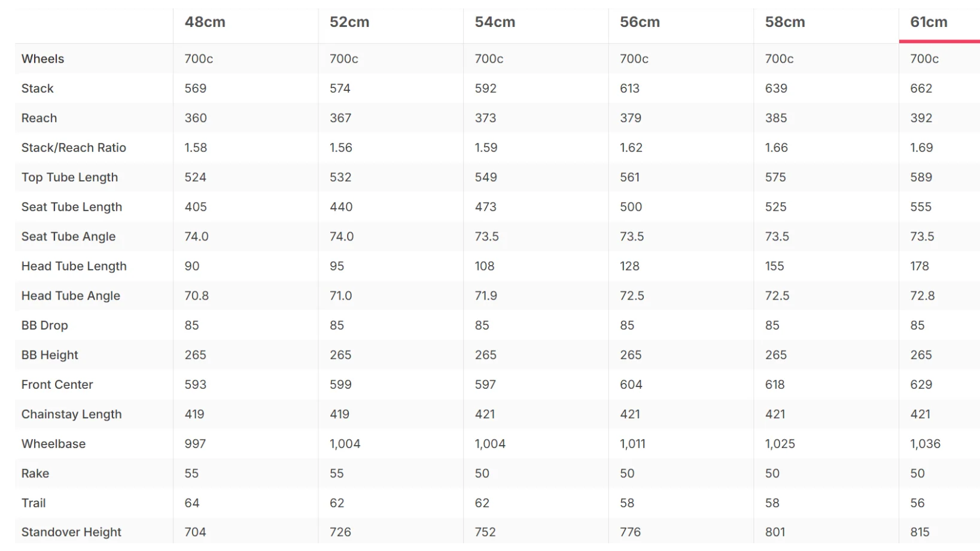Click the Top Tube Length label
This screenshot has width=980, height=551.
[69, 178]
